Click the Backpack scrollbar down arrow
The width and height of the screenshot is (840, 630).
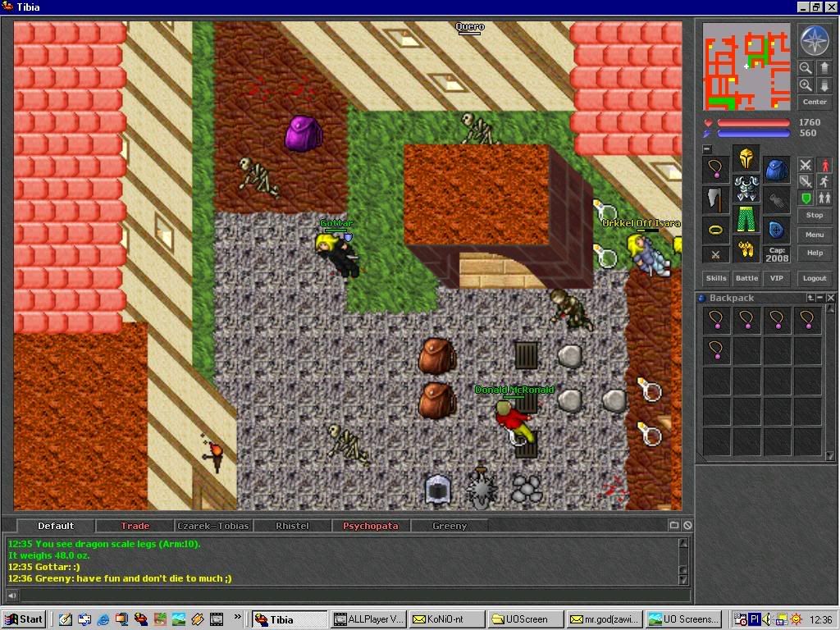click(830, 455)
